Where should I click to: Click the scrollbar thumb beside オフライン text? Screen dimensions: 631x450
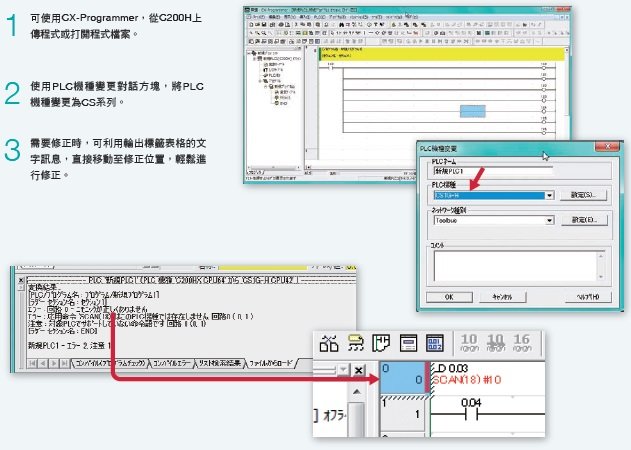(357, 419)
